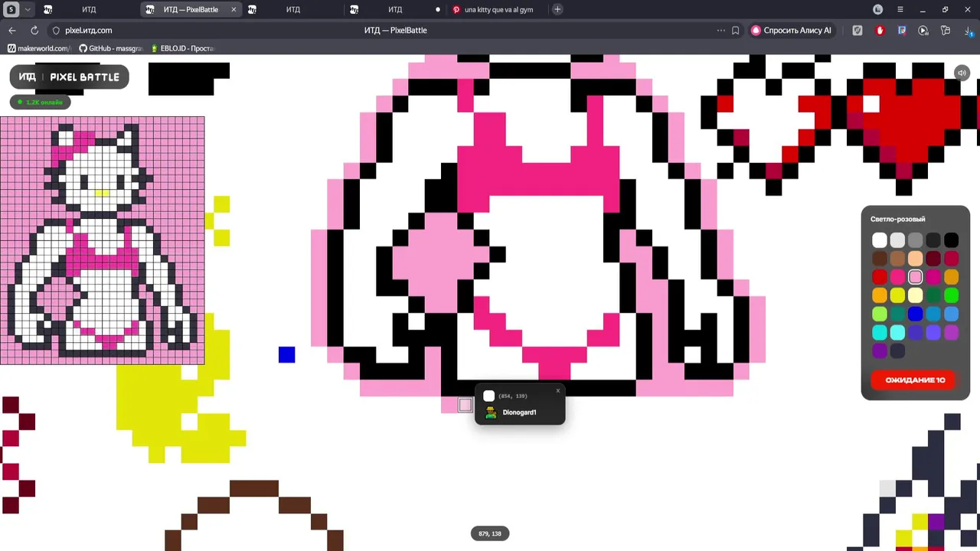Close the ИТД — PixelBattle tab

click(234, 9)
